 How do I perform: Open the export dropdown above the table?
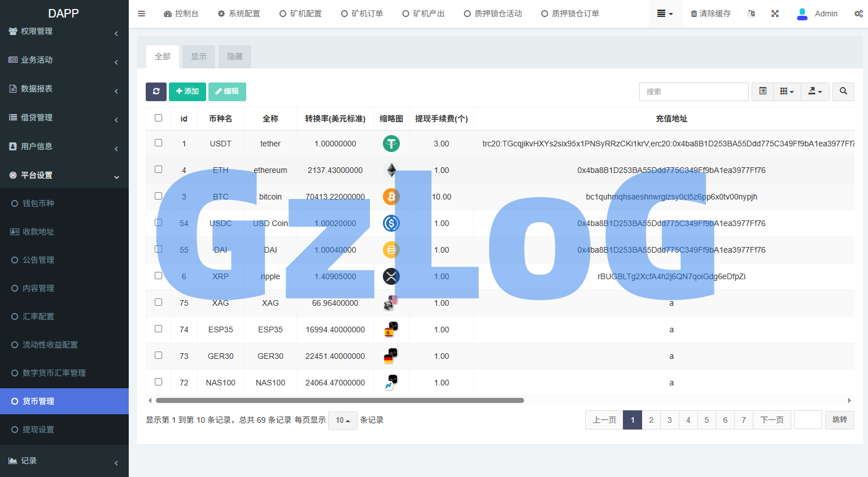[815, 92]
